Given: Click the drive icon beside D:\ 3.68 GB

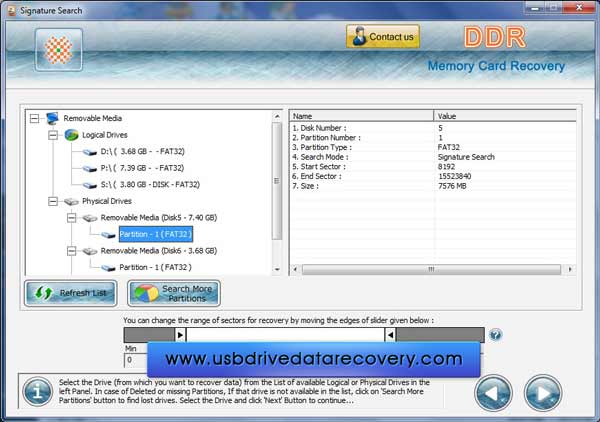Looking at the screenshot, I should point(90,152).
